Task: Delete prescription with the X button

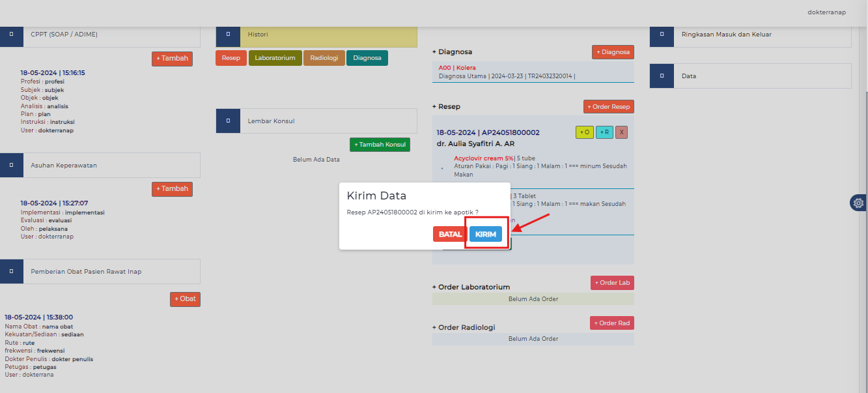Action: point(621,132)
